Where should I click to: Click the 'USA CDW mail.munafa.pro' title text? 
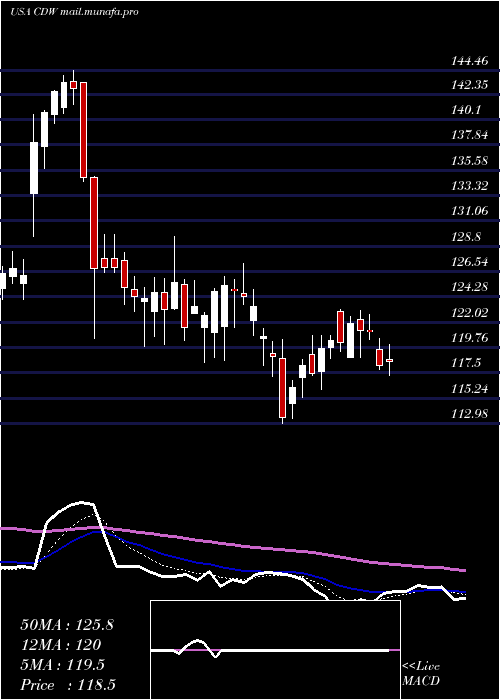(x=74, y=12)
